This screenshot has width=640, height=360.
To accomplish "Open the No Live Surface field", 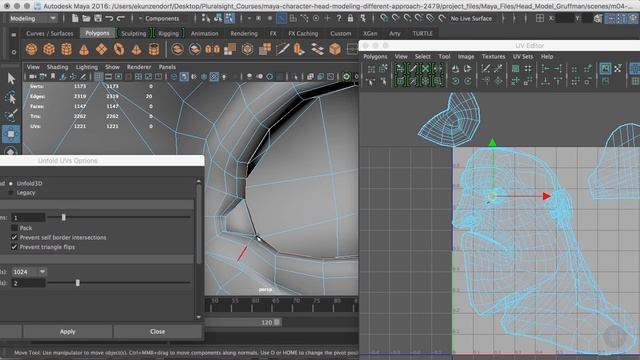I will click(x=471, y=18).
